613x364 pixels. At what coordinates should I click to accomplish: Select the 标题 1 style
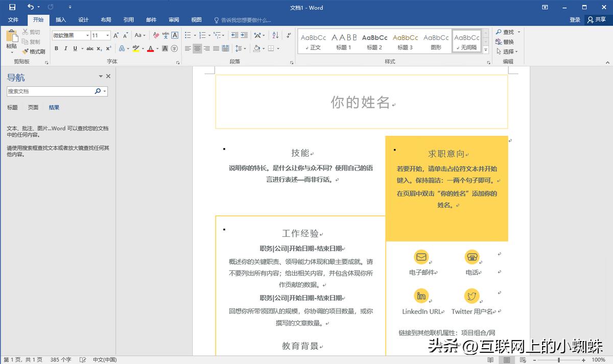click(x=343, y=41)
